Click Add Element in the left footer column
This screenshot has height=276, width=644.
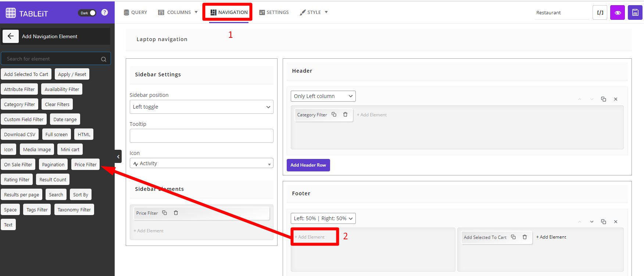point(310,237)
